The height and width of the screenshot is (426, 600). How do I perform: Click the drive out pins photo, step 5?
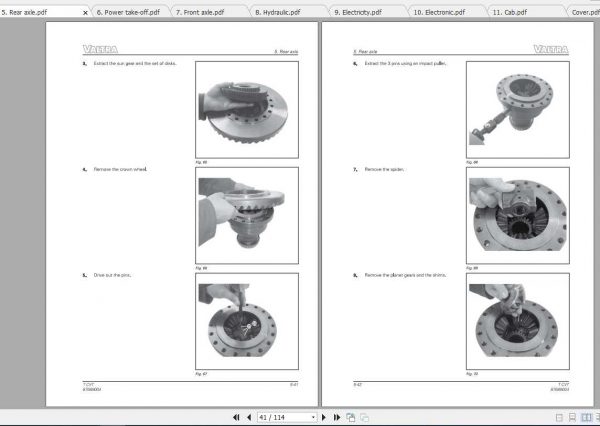click(247, 321)
